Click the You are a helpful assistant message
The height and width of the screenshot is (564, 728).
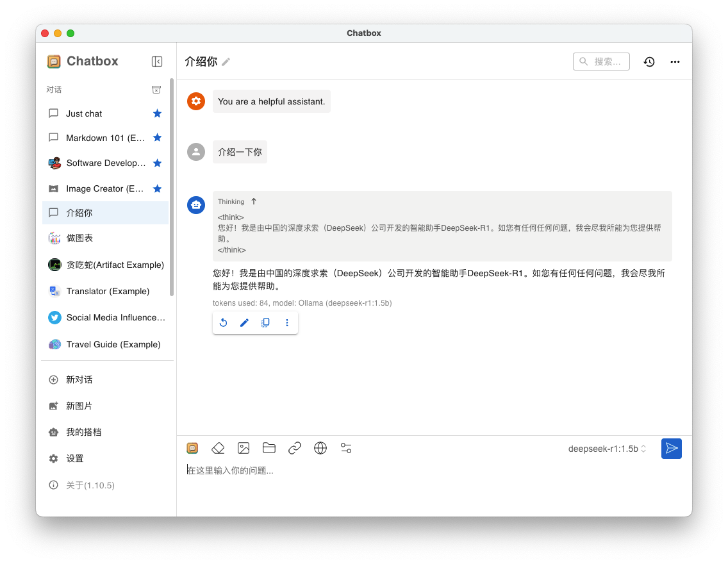(x=272, y=101)
